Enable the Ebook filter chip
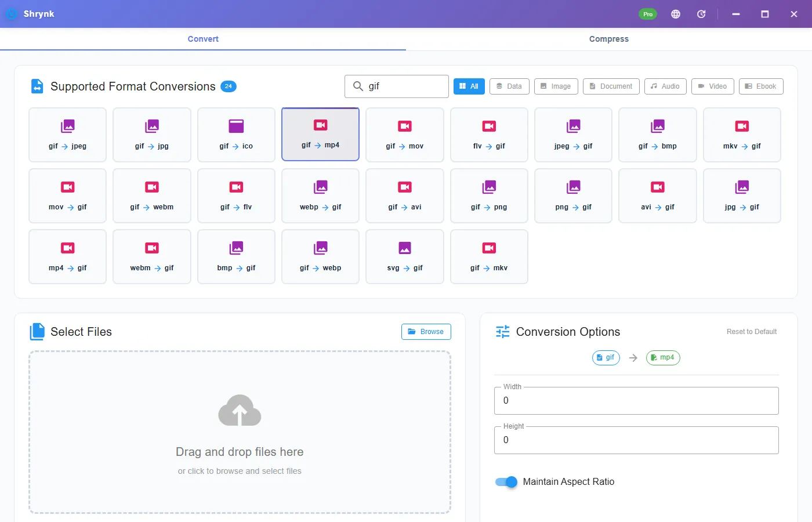Image resolution: width=812 pixels, height=522 pixels. click(761, 86)
